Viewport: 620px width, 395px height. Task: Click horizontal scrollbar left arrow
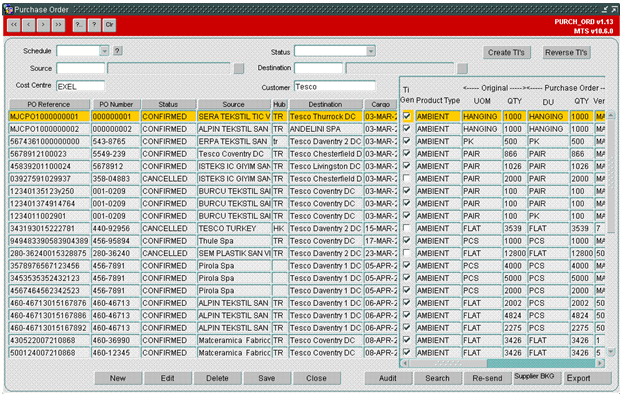(405, 363)
